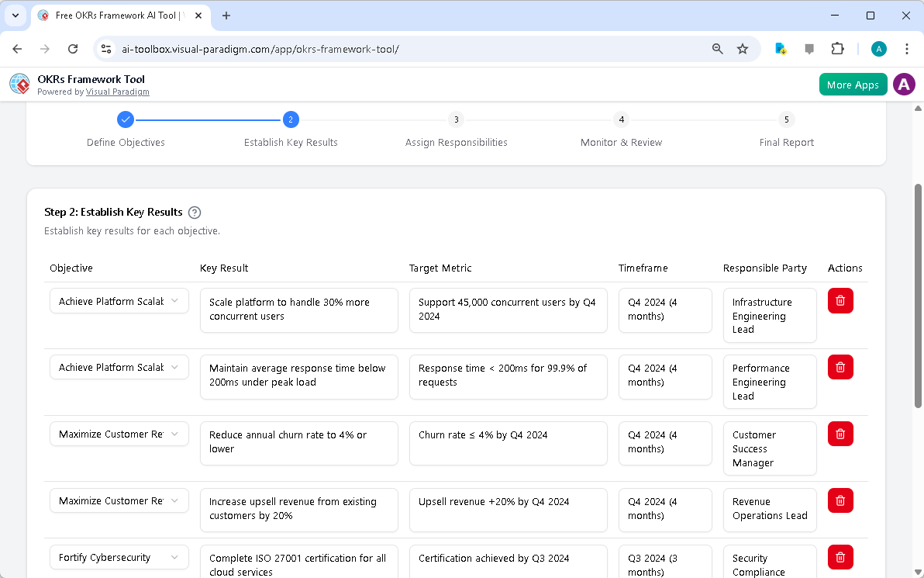Bookmark the page using the star icon
Viewport: 924px width, 578px height.
[743, 48]
